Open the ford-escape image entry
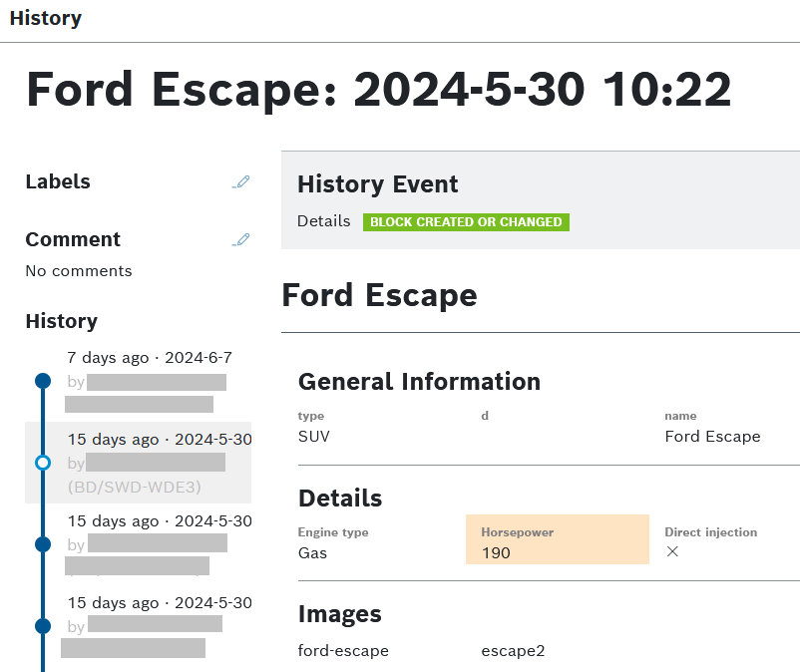800x672 pixels. pos(343,651)
